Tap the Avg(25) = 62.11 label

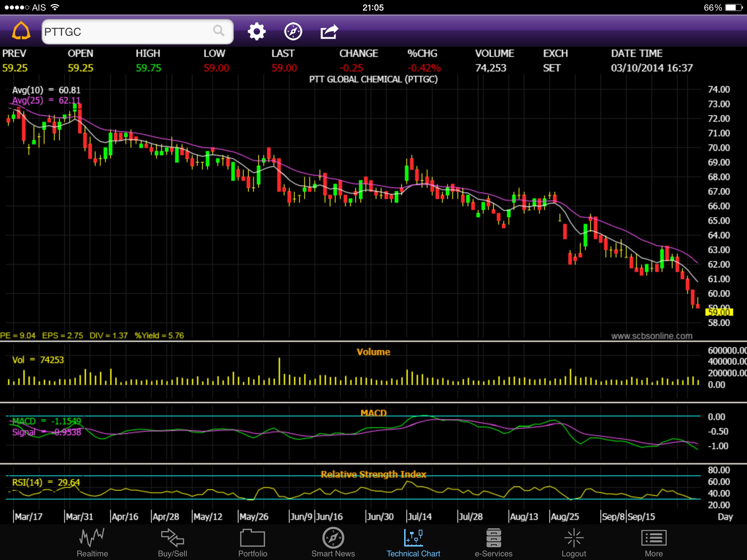tap(46, 100)
